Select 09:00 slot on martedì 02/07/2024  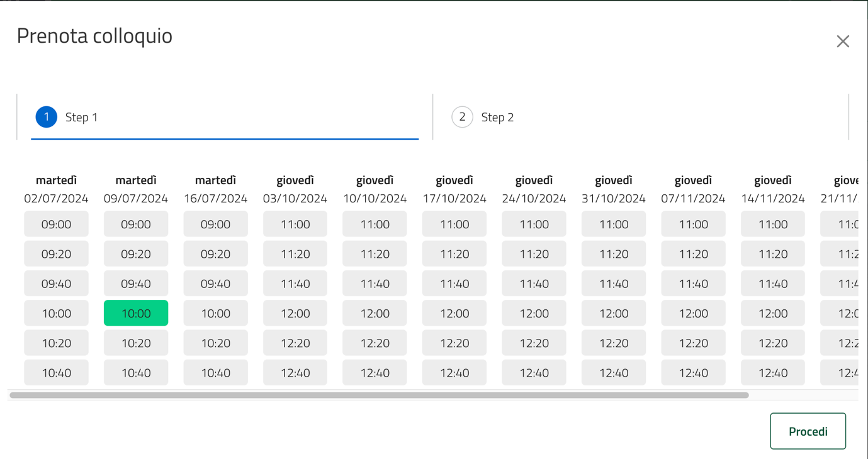[56, 224]
